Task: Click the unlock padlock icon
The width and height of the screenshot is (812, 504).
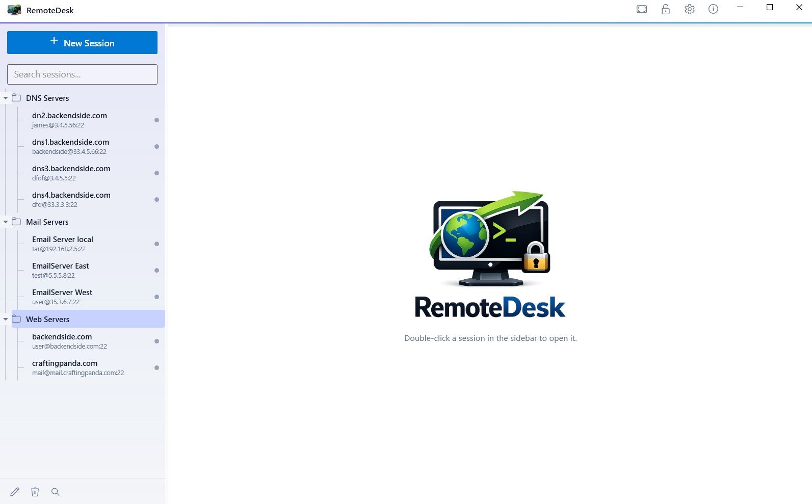Action: pos(666,9)
